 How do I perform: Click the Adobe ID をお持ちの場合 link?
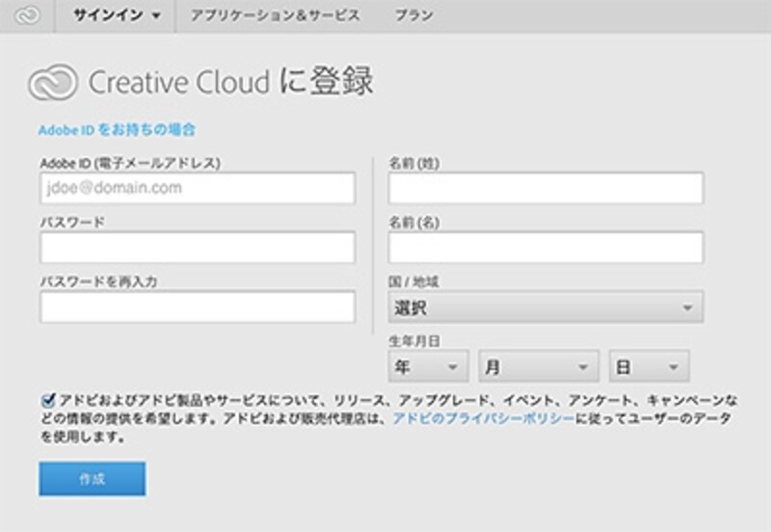(x=117, y=130)
